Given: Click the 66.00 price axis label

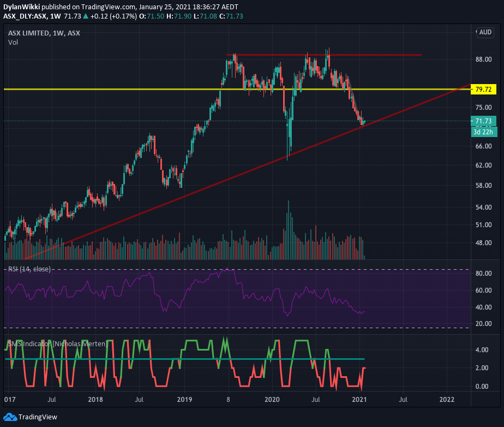Looking at the screenshot, I should (483, 146).
